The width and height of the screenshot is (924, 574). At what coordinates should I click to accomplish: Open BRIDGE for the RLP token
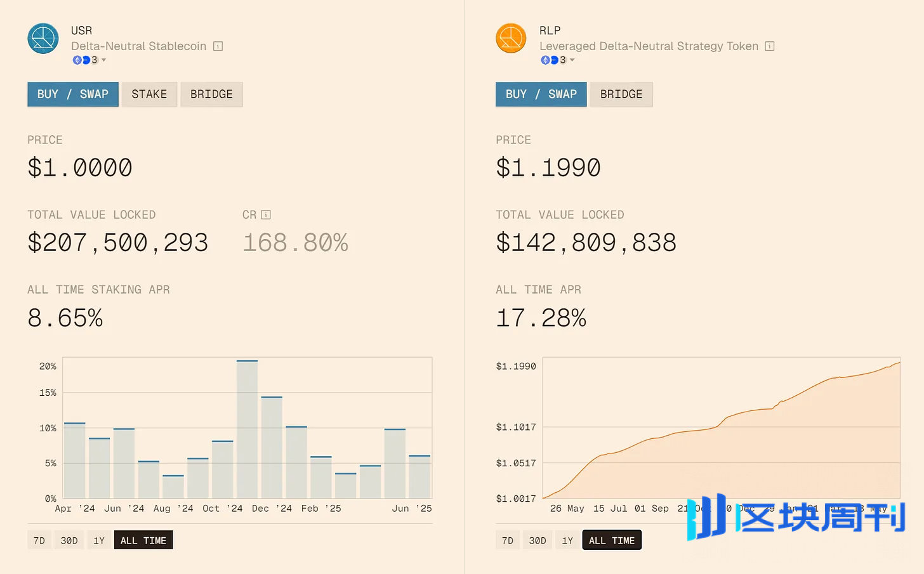(621, 95)
